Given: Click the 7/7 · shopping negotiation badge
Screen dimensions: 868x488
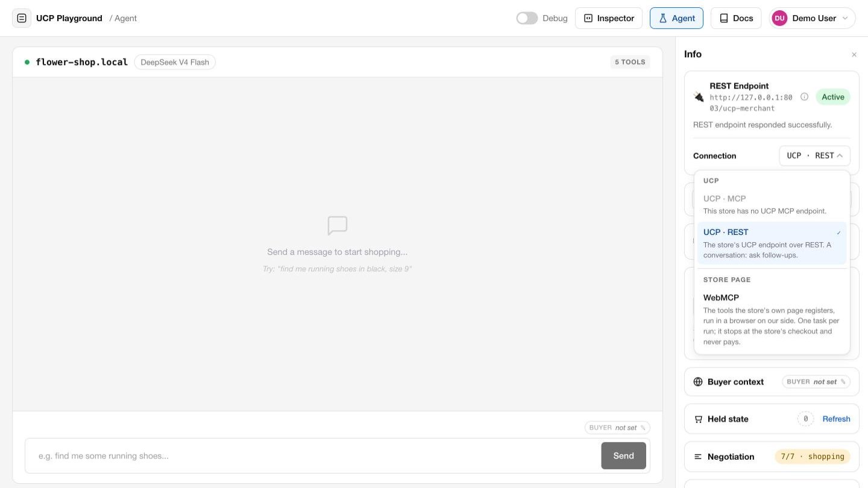Looking at the screenshot, I should pos(813,457).
